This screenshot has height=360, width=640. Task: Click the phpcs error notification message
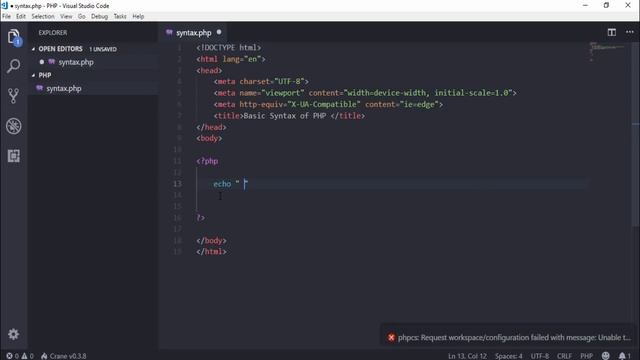(x=514, y=338)
